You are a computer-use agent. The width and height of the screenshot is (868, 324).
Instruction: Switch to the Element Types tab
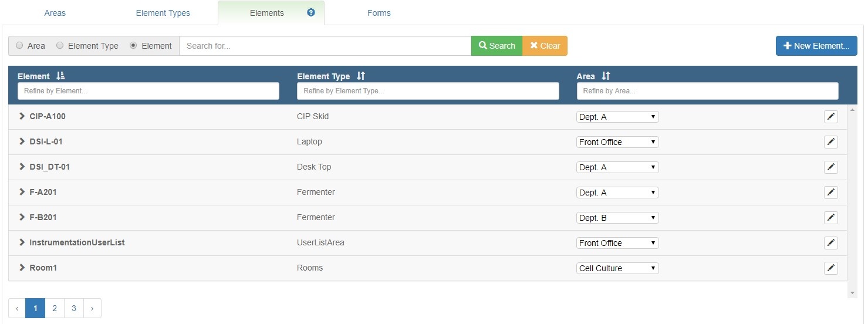(x=163, y=13)
